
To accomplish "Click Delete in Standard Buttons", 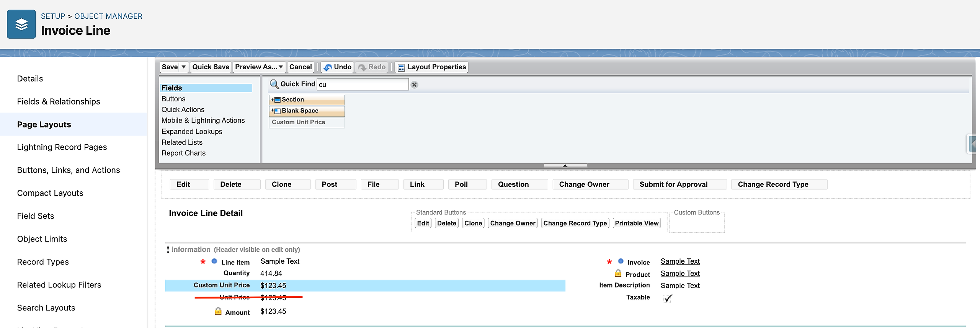I will 447,223.
